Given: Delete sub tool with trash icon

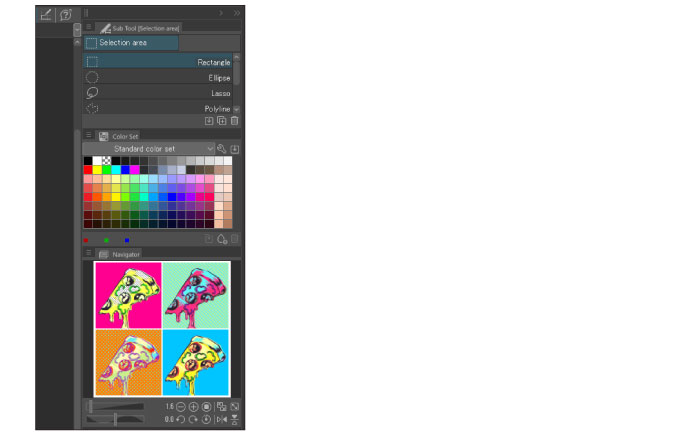Looking at the screenshot, I should point(235,121).
